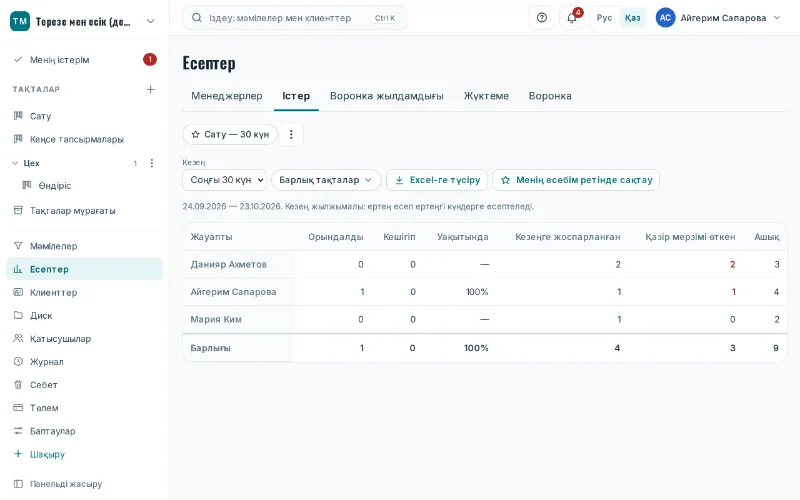
Task: Click Жауапты column header
Action: (211, 237)
